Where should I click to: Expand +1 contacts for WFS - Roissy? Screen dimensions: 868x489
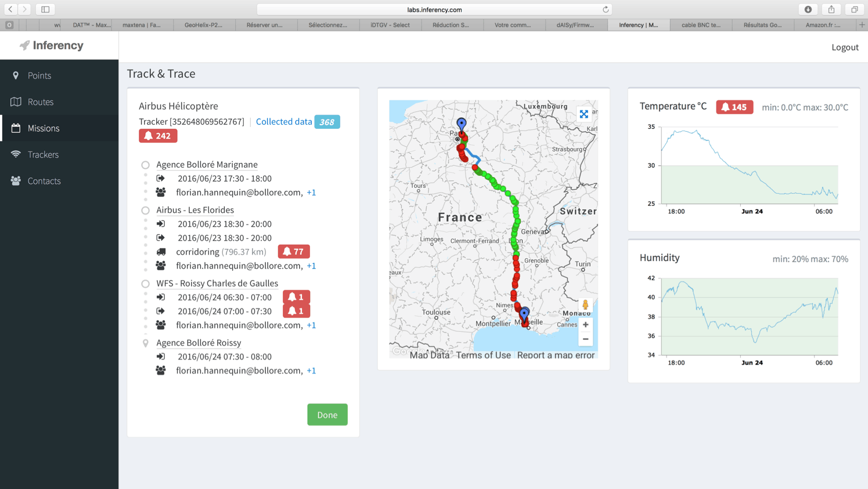311,325
